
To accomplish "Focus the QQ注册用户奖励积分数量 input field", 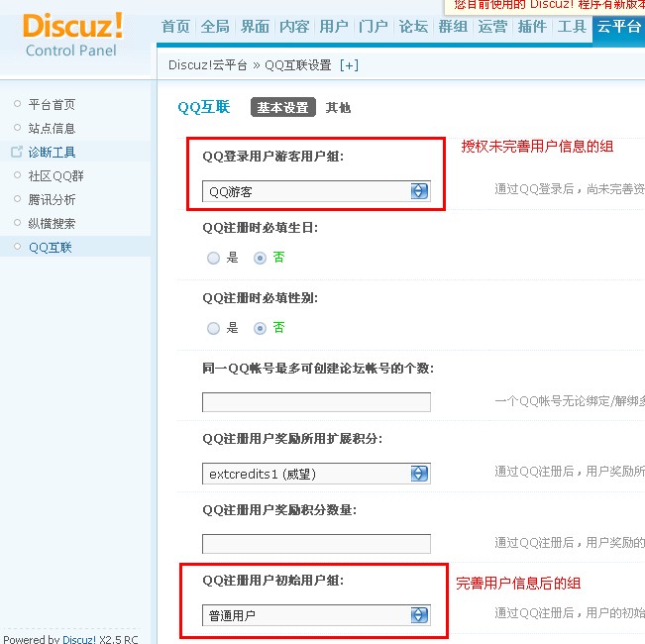I will tap(316, 544).
